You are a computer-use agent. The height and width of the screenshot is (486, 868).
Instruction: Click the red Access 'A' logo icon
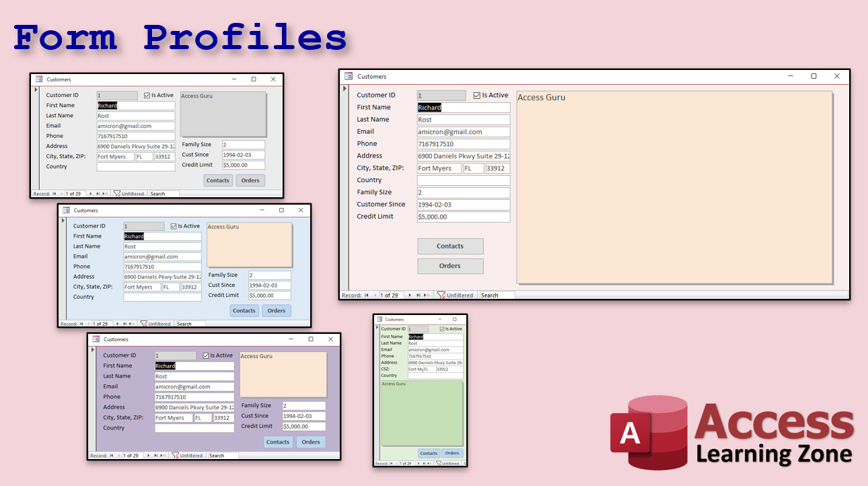point(630,431)
